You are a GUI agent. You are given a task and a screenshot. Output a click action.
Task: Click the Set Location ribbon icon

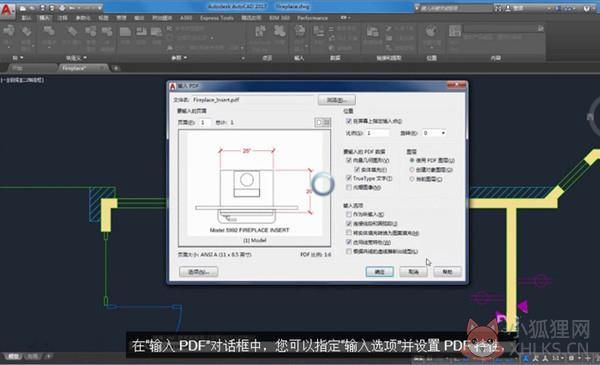click(431, 31)
